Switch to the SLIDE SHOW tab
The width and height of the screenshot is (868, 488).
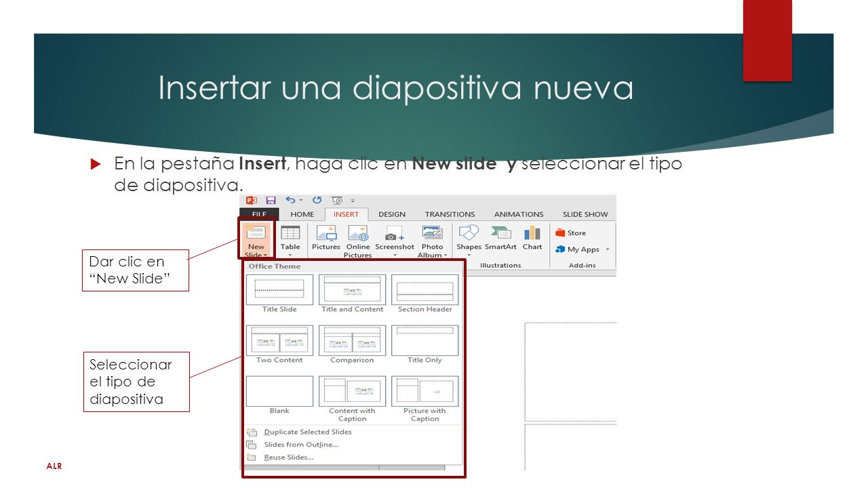(x=585, y=214)
